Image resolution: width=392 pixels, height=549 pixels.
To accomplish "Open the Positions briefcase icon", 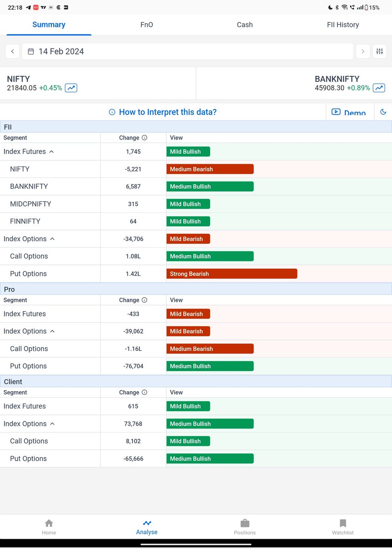I will click(245, 524).
